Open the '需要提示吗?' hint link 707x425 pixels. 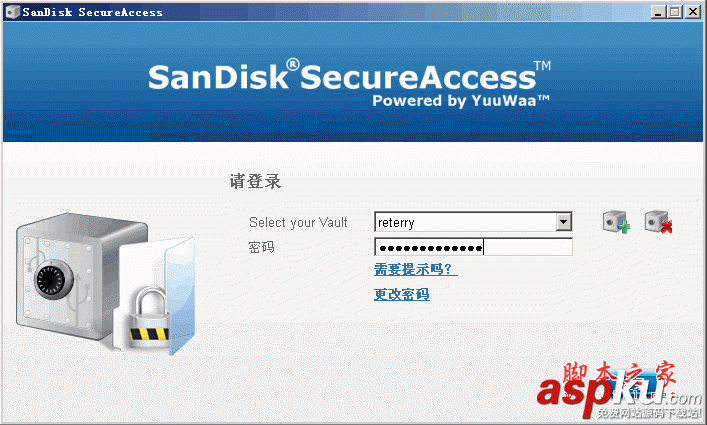tap(415, 270)
